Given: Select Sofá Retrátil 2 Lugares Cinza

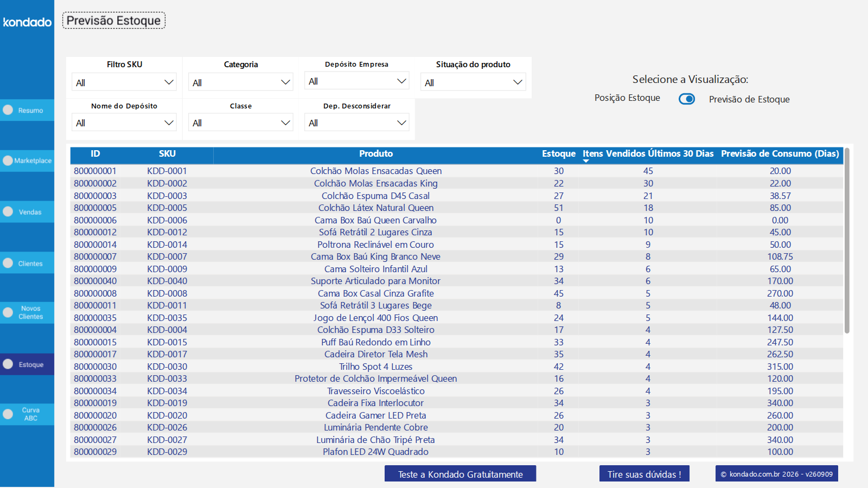Looking at the screenshot, I should pos(376,232).
